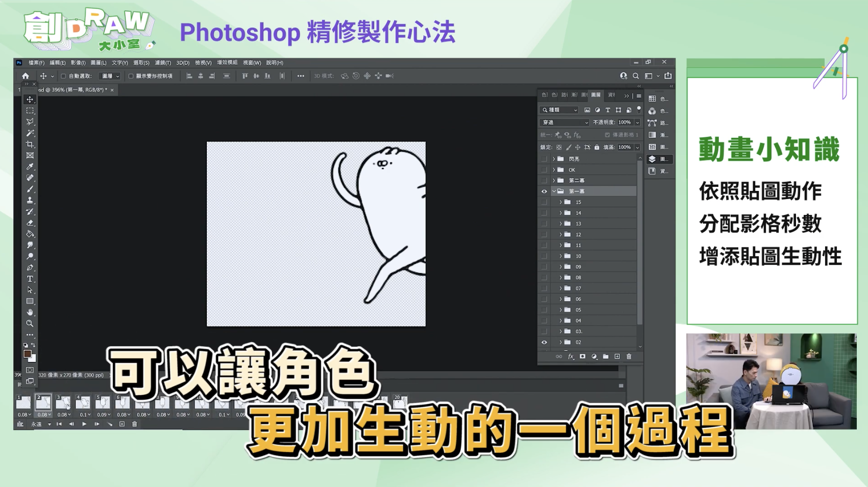The image size is (868, 487).
Task: Select the Eyedropper tool
Action: click(x=30, y=167)
